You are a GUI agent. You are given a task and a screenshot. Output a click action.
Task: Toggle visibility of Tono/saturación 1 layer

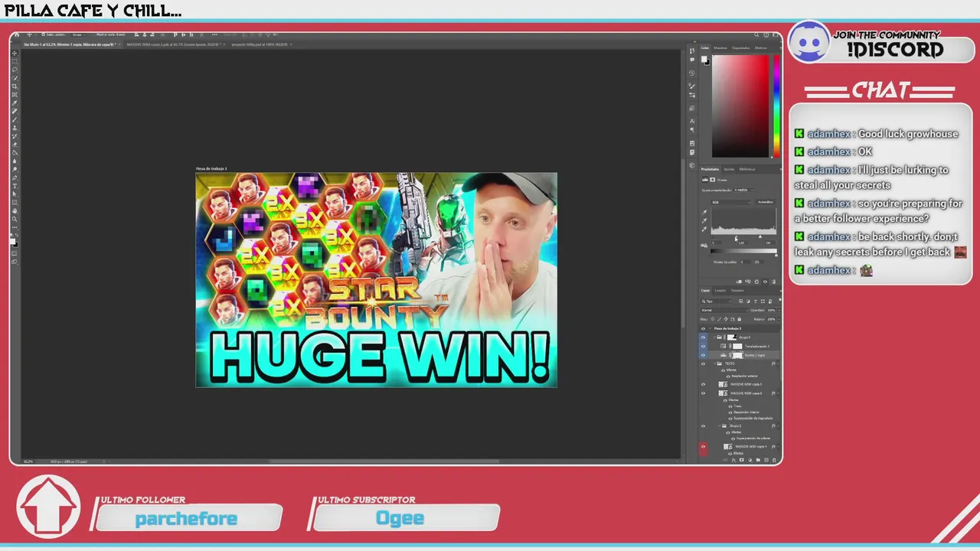703,346
